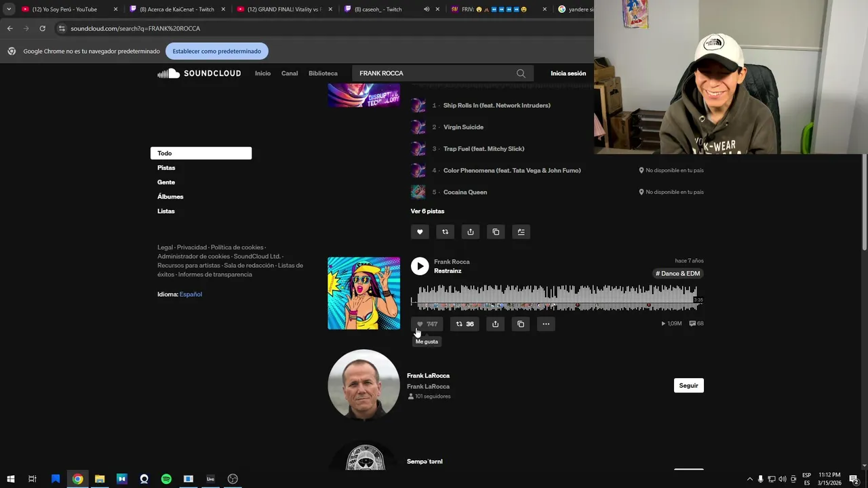The width and height of the screenshot is (868, 488).
Task: Open the Frank LaRocca profile photo
Action: (364, 385)
